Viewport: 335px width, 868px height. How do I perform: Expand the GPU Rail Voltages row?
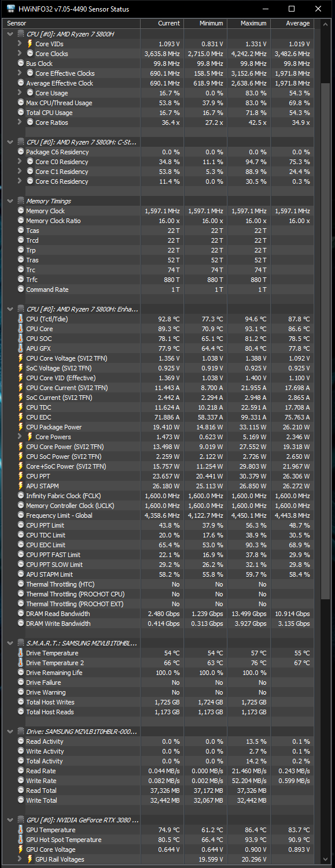[x=21, y=859]
